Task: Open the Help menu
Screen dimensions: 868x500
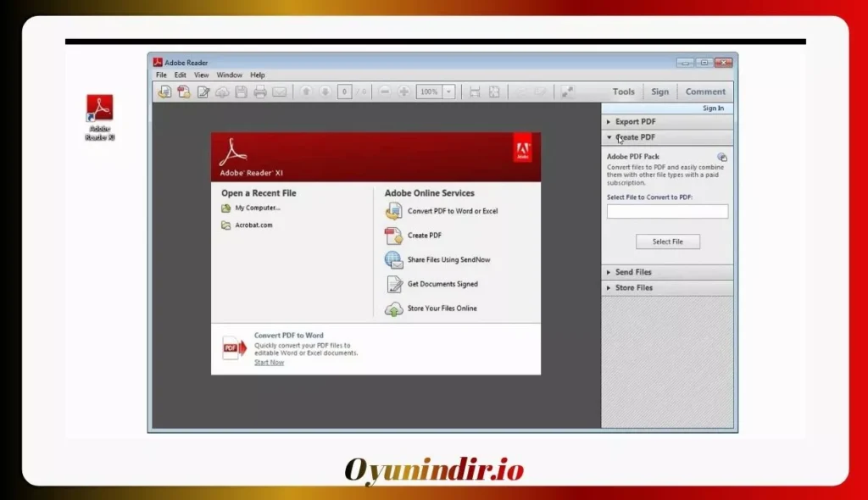Action: (x=258, y=75)
